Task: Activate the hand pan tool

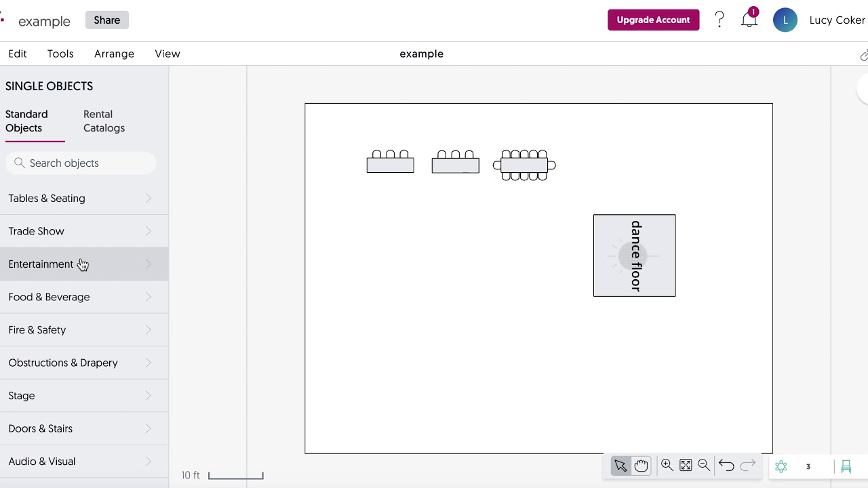Action: point(641,466)
